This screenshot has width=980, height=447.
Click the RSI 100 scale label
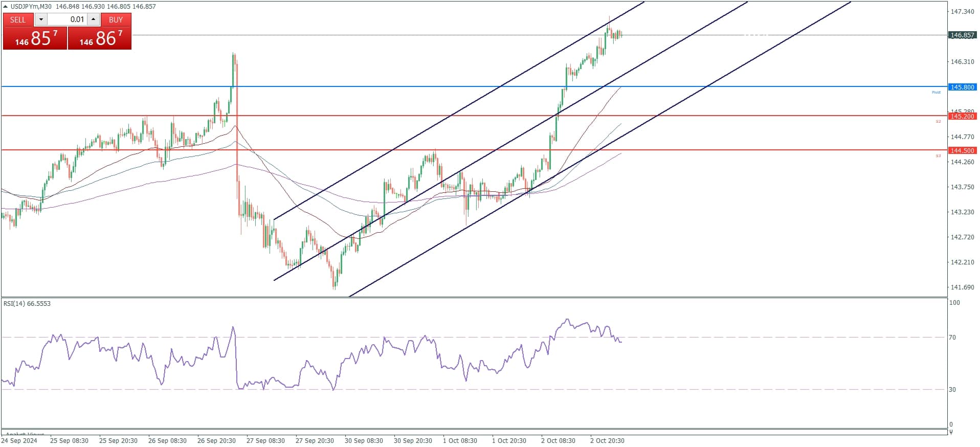(x=954, y=303)
